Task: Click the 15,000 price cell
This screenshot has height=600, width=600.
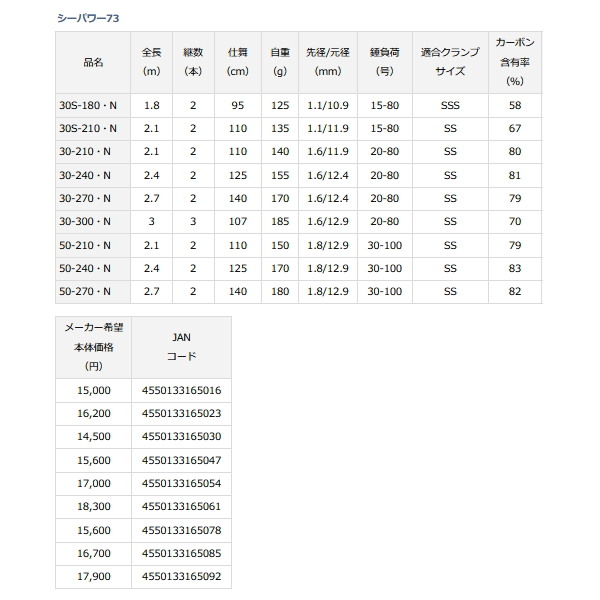Action: point(94,390)
